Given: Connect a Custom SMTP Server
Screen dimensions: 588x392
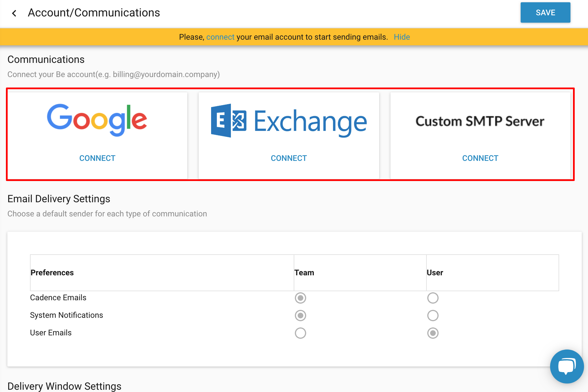Looking at the screenshot, I should pos(480,158).
